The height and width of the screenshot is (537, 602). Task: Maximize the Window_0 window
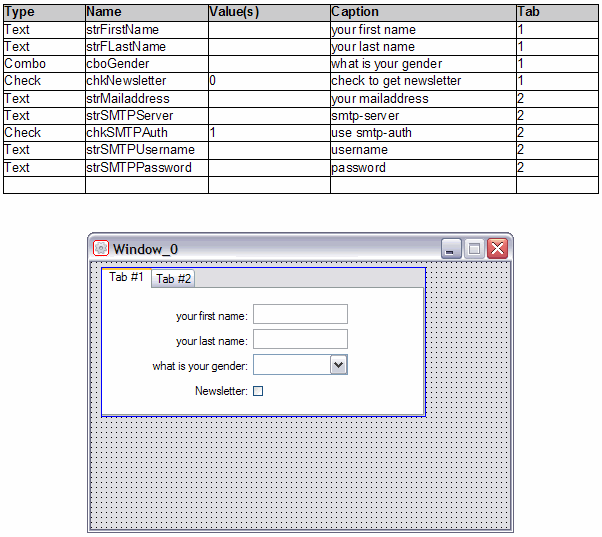(x=474, y=248)
